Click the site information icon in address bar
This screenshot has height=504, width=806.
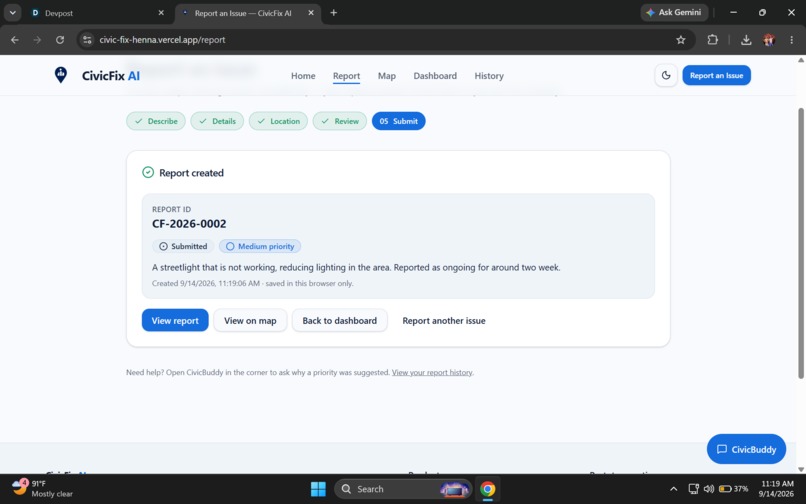(x=87, y=40)
